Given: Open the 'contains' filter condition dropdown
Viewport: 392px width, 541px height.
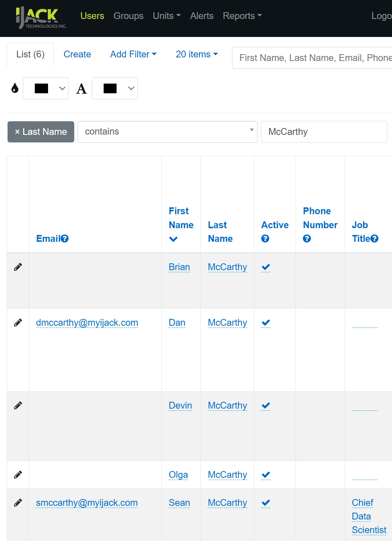Looking at the screenshot, I should 167,132.
